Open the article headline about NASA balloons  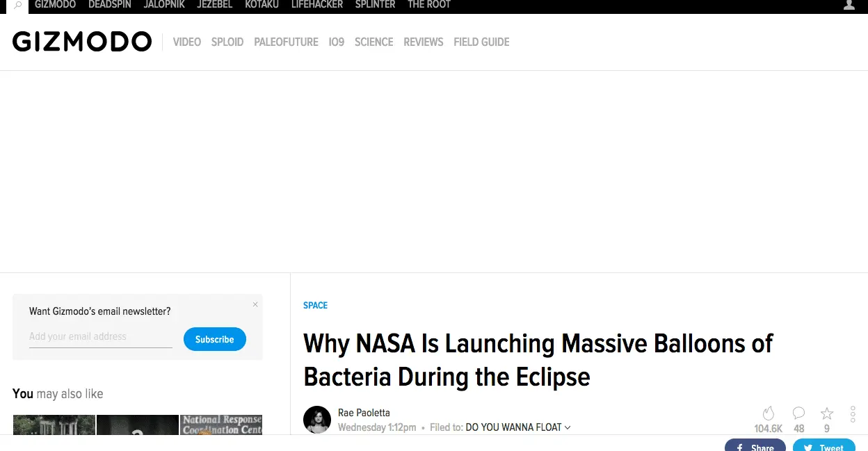point(538,360)
